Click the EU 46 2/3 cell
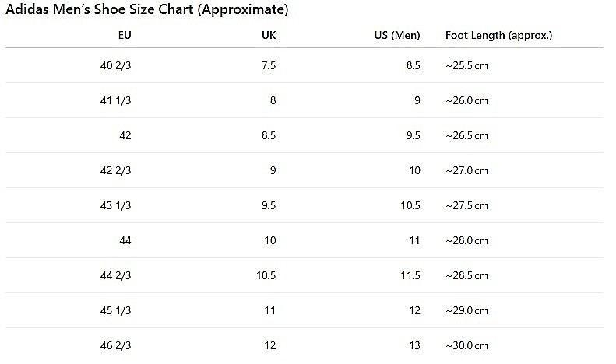This screenshot has height=364, width=616. 116,345
